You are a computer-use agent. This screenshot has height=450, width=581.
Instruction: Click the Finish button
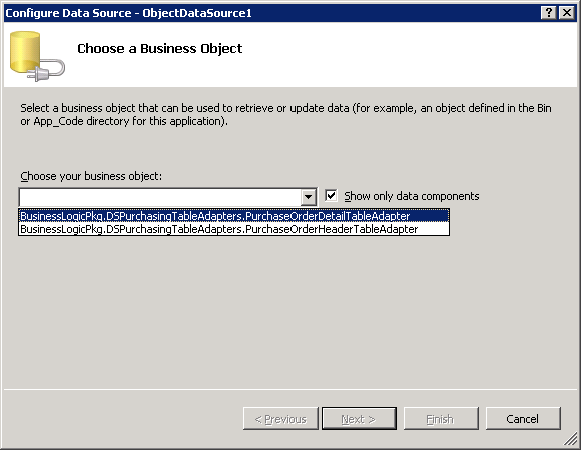[441, 419]
